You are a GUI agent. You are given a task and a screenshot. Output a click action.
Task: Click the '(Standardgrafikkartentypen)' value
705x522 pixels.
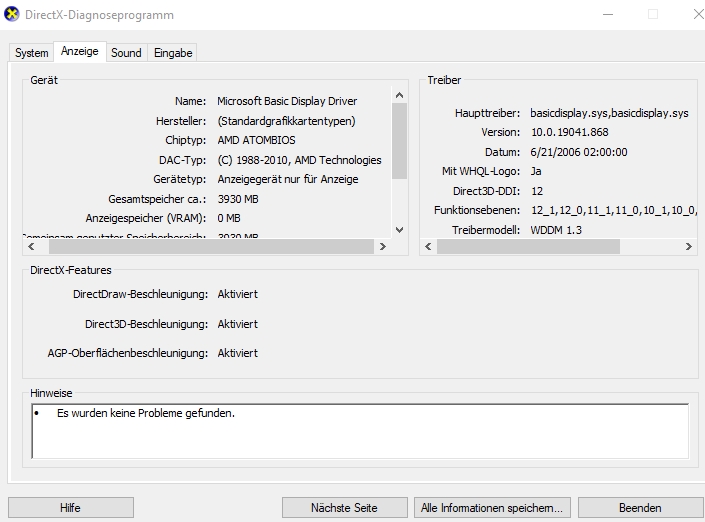click(286, 121)
